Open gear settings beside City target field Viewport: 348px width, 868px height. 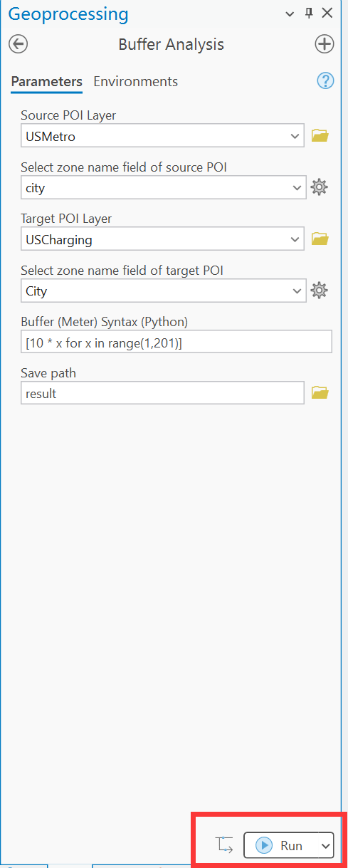click(320, 291)
